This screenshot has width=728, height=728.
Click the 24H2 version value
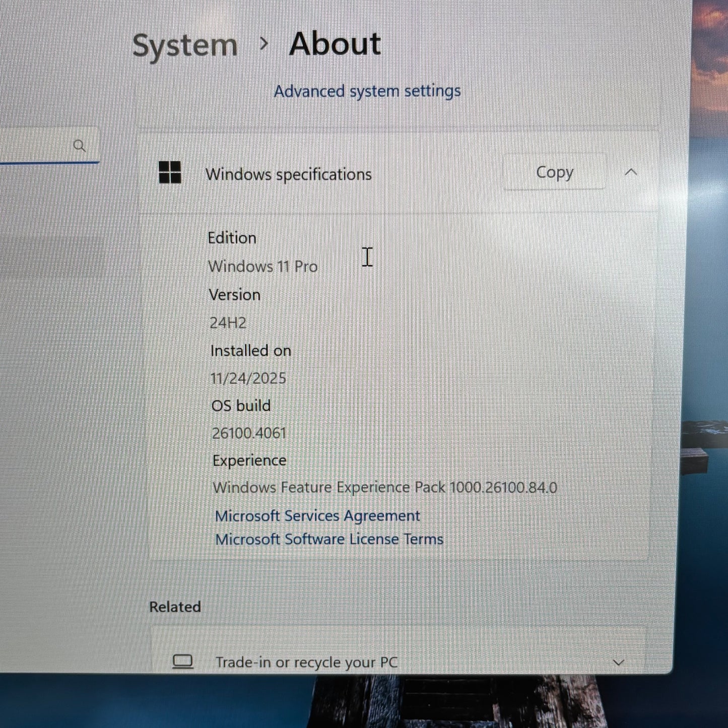pyautogui.click(x=228, y=322)
